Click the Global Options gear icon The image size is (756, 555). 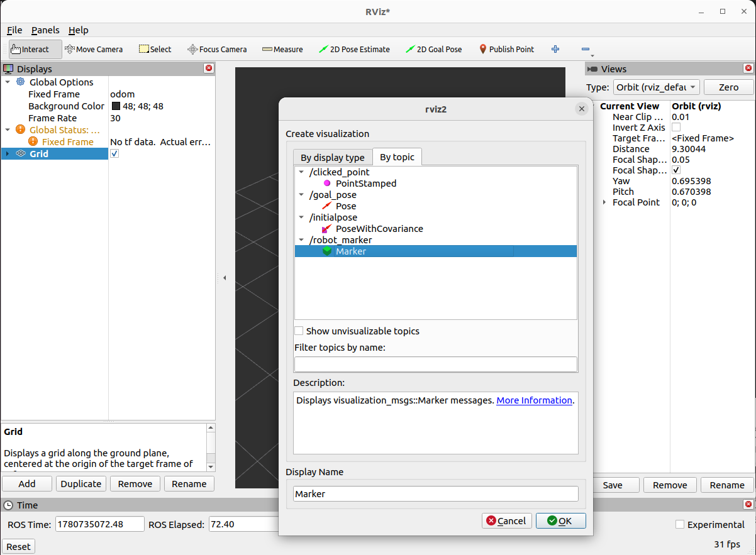[x=20, y=82]
